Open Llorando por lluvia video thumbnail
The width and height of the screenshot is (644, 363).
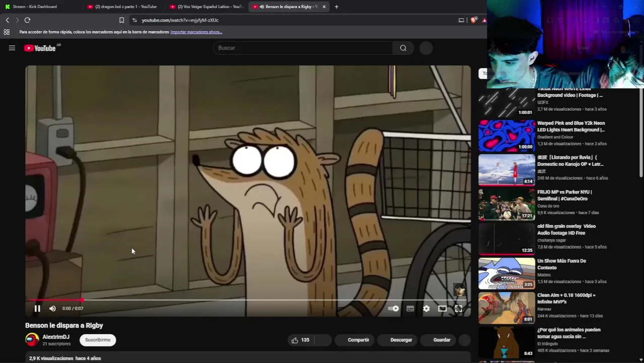[x=506, y=170]
